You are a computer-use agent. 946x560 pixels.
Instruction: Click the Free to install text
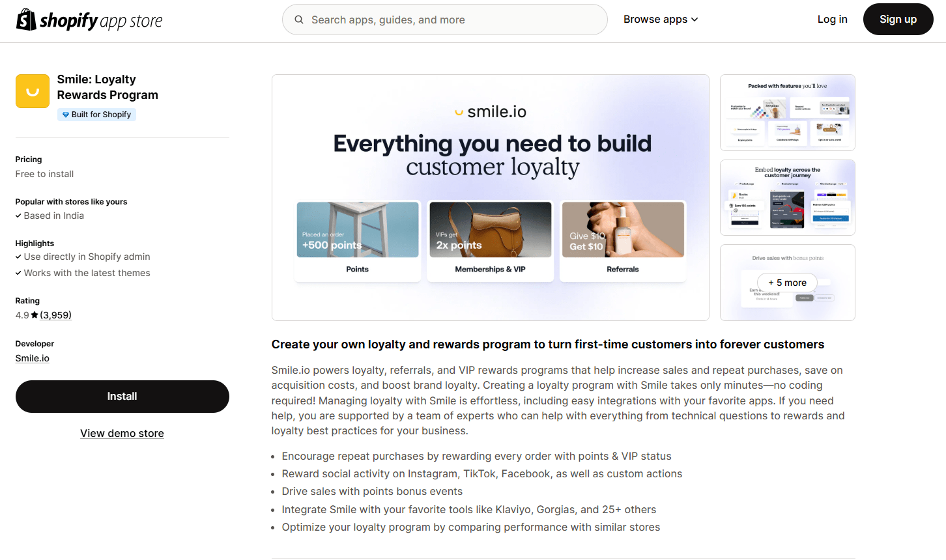pos(44,174)
